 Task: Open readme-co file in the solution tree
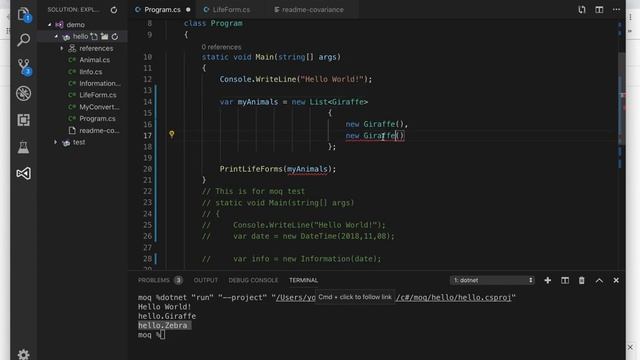tap(99, 131)
